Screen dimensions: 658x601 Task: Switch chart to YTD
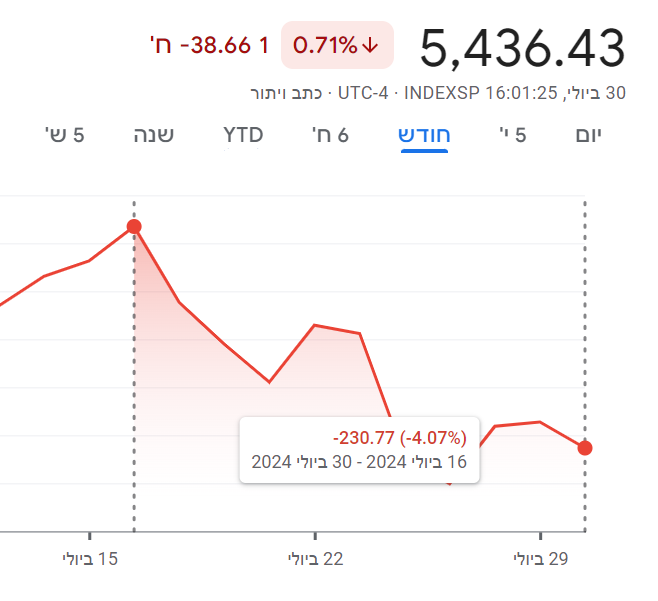pos(243,135)
